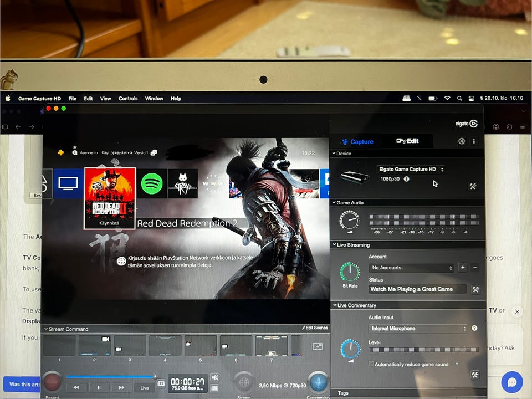This screenshot has width=532, height=399.
Task: Click the info button next to the reel icon
Action: (x=474, y=141)
